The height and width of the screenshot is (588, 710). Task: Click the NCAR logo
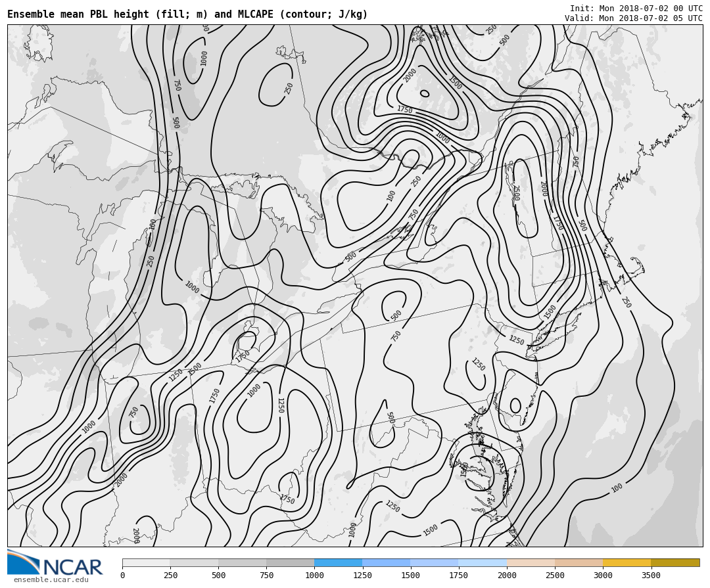coord(55,563)
